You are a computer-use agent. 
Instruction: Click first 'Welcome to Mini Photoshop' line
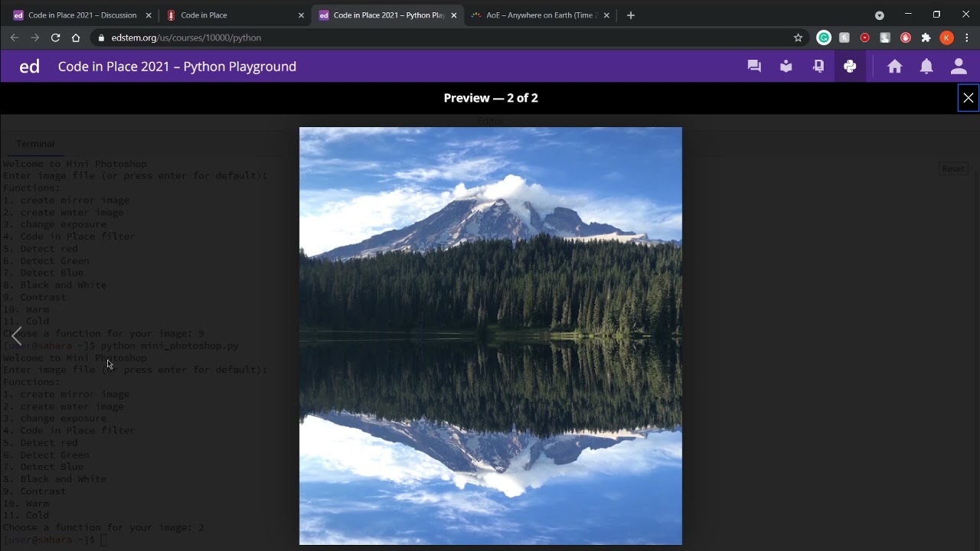75,164
